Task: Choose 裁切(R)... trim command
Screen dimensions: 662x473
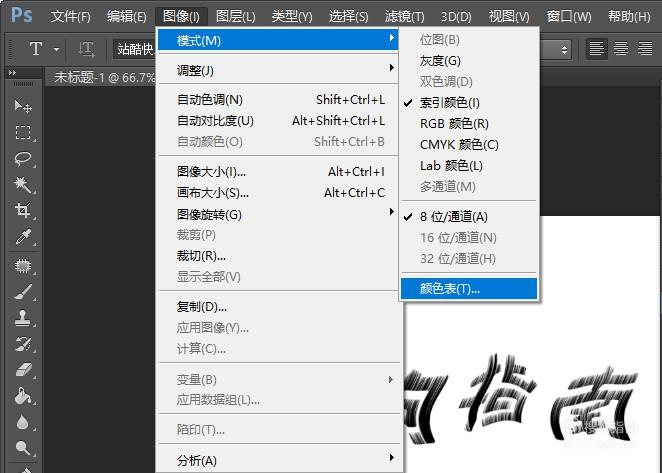Action: pyautogui.click(x=278, y=256)
